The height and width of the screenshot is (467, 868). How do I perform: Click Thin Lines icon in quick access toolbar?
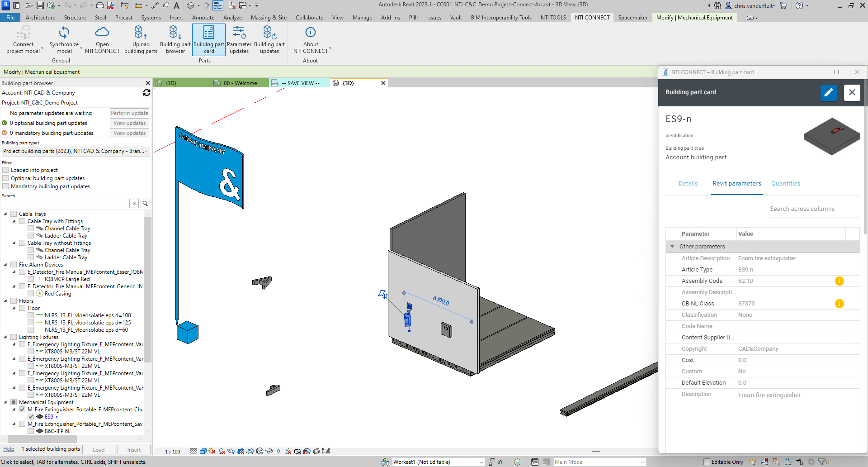(x=218, y=5)
